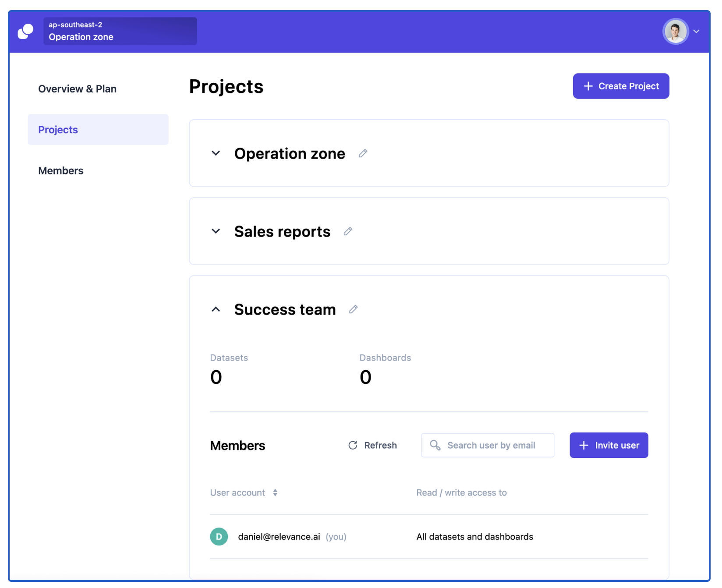The height and width of the screenshot is (588, 722).
Task: Click the plus icon in Create Project
Action: pyautogui.click(x=588, y=86)
